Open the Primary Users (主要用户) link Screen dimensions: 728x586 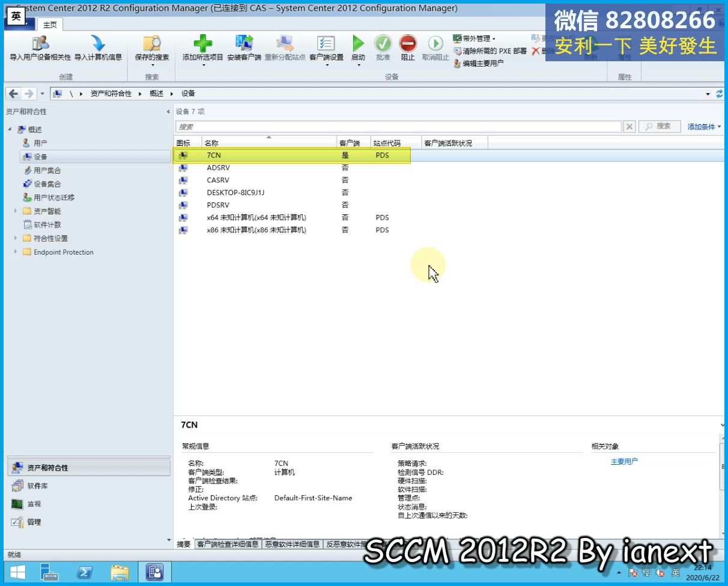(624, 462)
